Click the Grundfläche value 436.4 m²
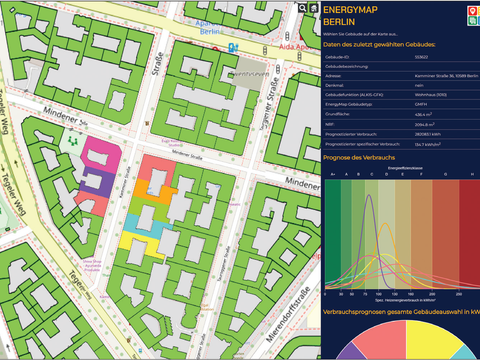The height and width of the screenshot is (360, 480). point(423,114)
